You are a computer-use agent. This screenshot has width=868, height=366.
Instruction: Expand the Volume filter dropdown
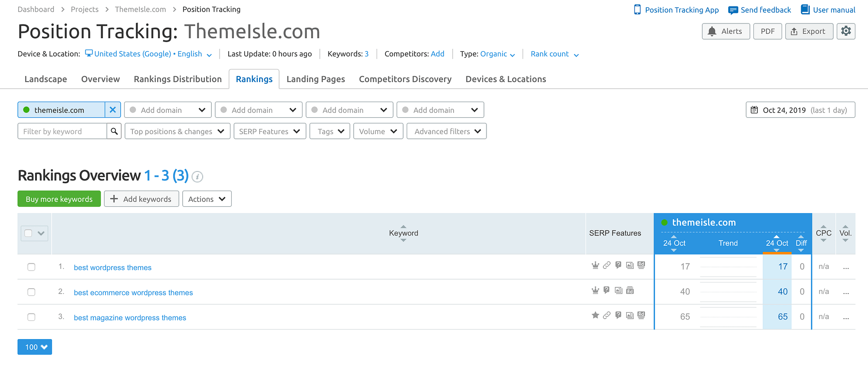pos(378,131)
